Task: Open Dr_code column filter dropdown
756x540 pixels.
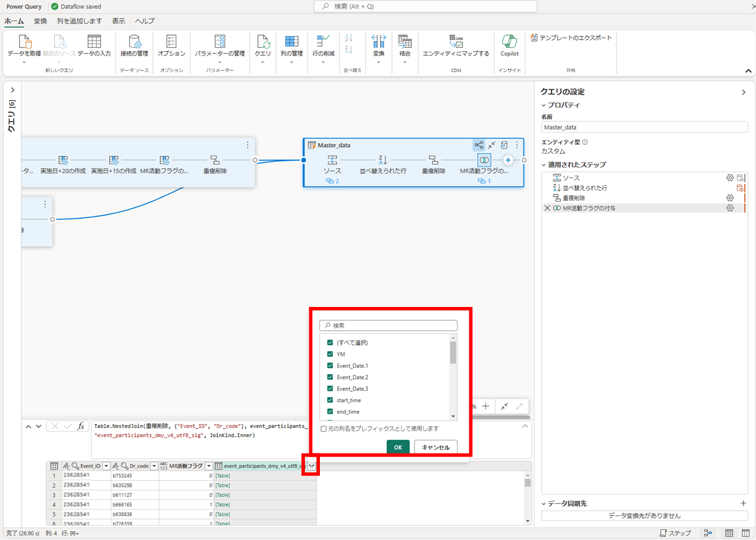Action: [x=154, y=466]
